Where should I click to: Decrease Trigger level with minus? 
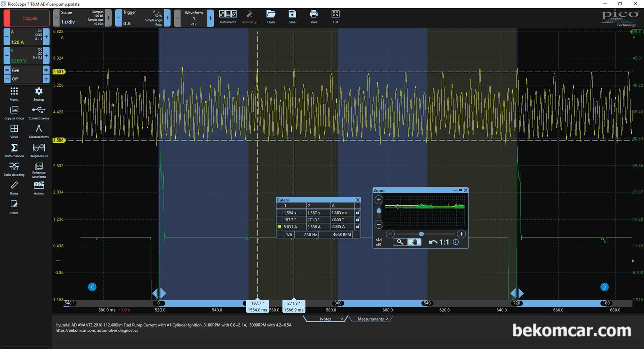click(x=118, y=18)
